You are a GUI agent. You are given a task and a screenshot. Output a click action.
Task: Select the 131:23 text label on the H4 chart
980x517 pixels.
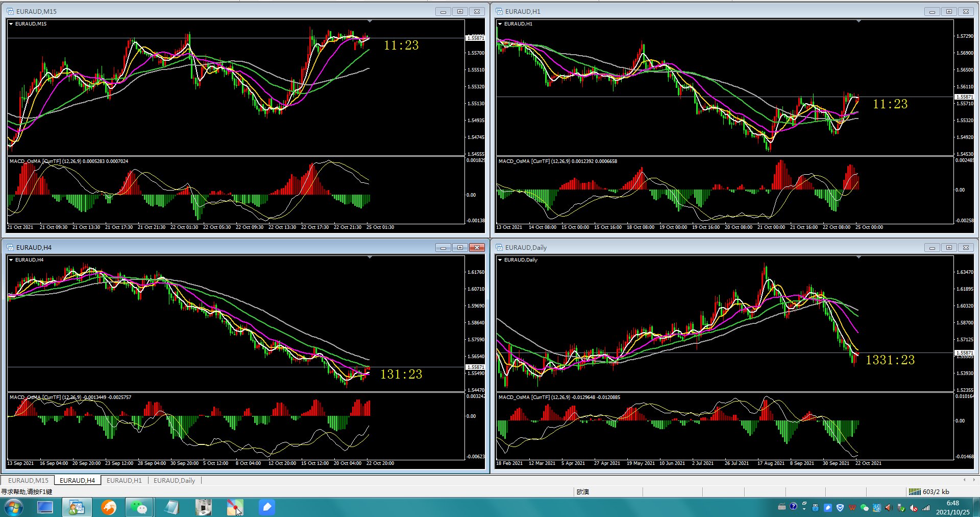pos(401,374)
